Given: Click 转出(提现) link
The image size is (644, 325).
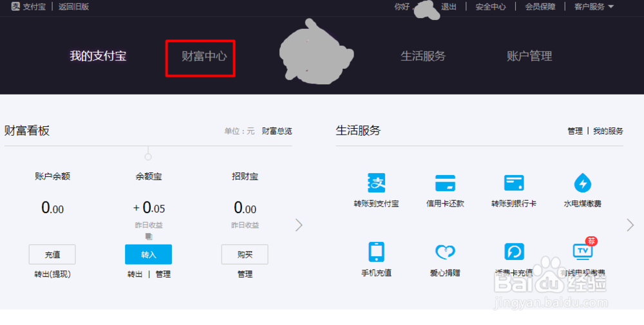Looking at the screenshot, I should pyautogui.click(x=52, y=274).
